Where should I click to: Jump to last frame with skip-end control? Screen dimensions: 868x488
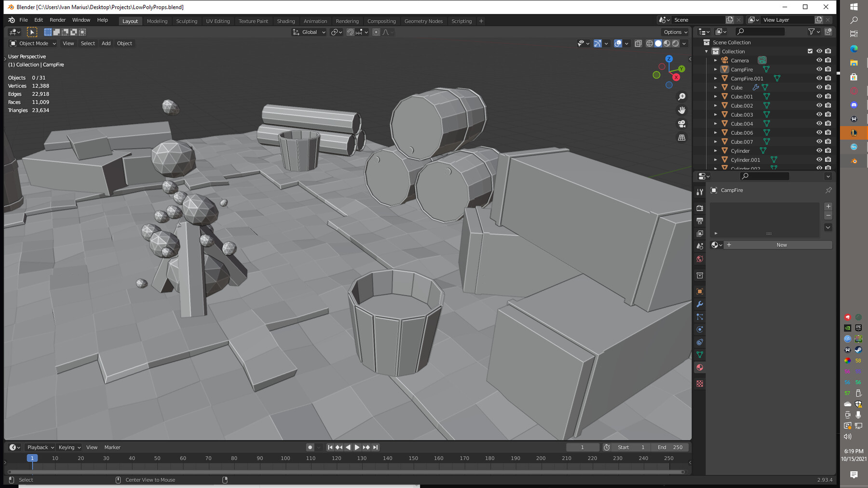376,447
